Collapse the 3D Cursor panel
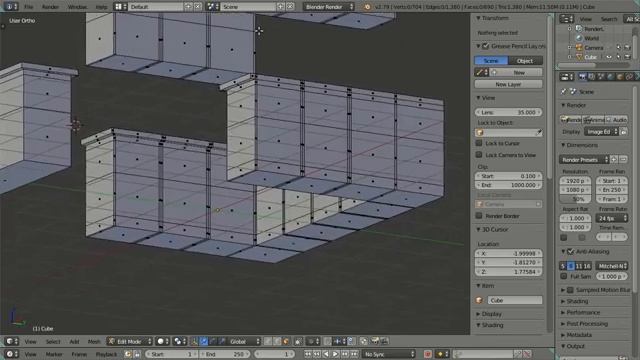 coord(478,229)
